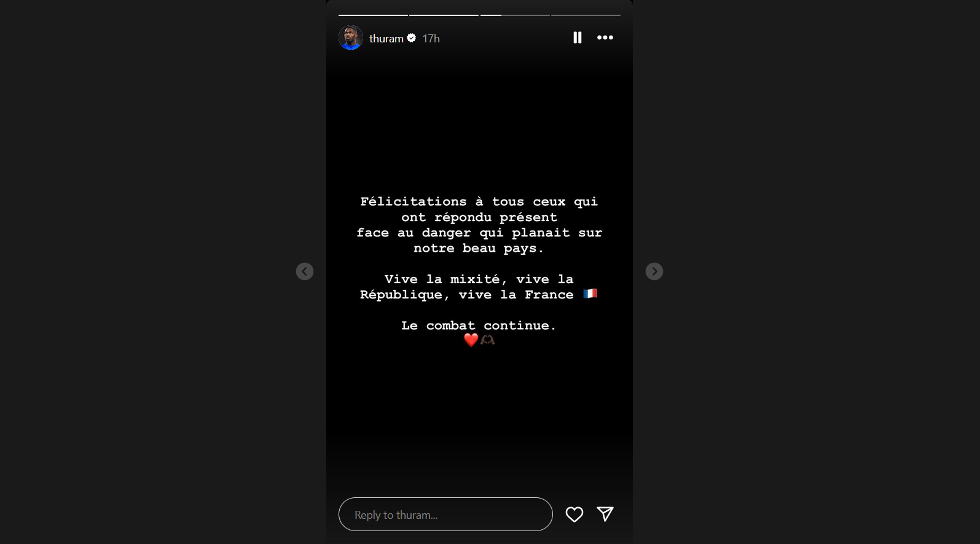Focus the Reply to thuram input field
980x544 pixels.
(x=445, y=515)
